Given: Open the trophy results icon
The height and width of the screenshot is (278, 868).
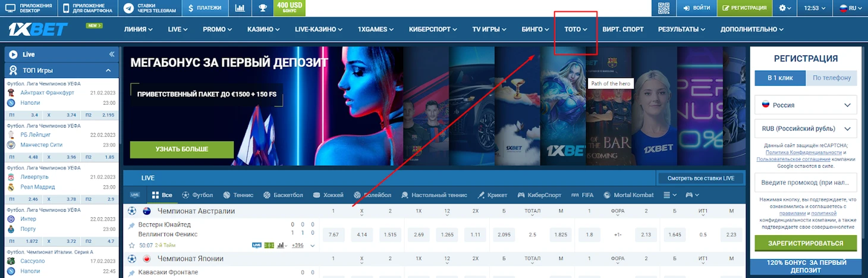Looking at the screenshot, I should [263, 8].
